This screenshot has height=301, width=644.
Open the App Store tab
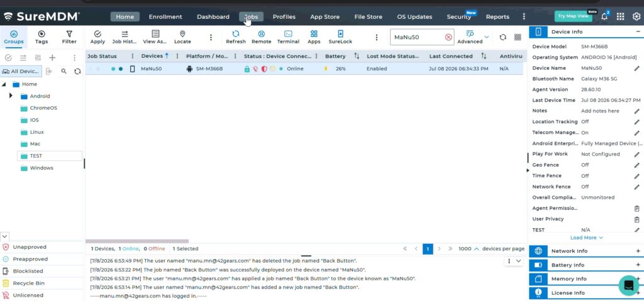pos(325,17)
